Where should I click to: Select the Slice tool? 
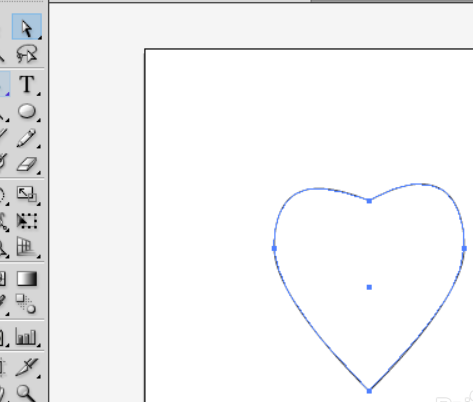pyautogui.click(x=27, y=367)
